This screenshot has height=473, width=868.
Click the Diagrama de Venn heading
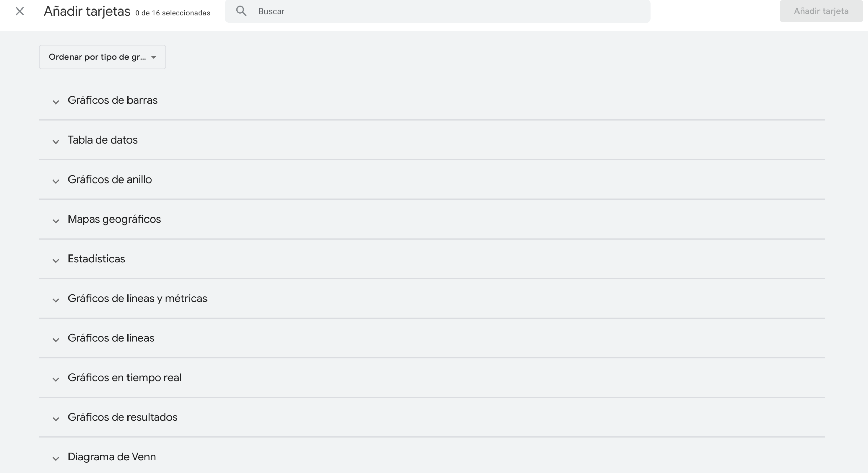(112, 457)
